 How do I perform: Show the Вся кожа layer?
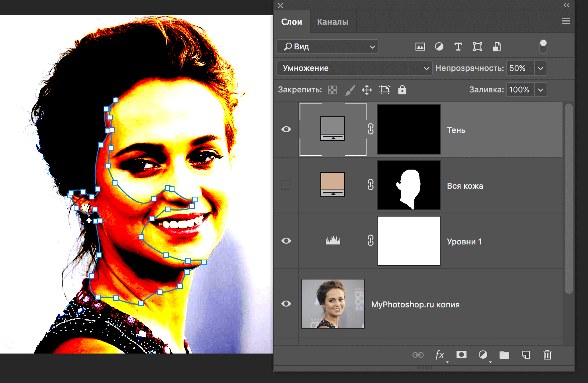(x=286, y=185)
